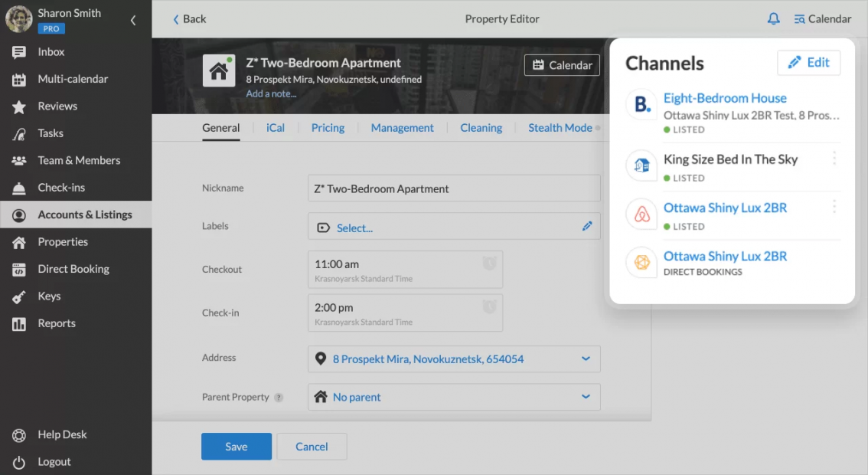Open options menu for King Size Bed listing
Image resolution: width=868 pixels, height=475 pixels.
pyautogui.click(x=834, y=159)
